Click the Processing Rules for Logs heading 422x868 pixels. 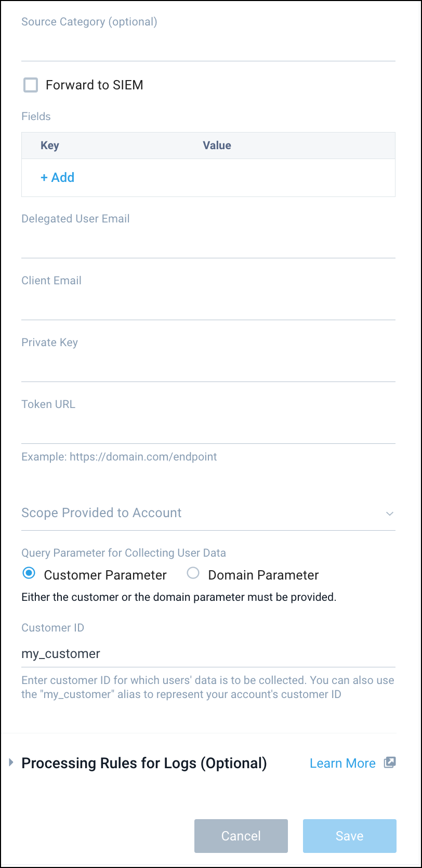[x=144, y=763]
